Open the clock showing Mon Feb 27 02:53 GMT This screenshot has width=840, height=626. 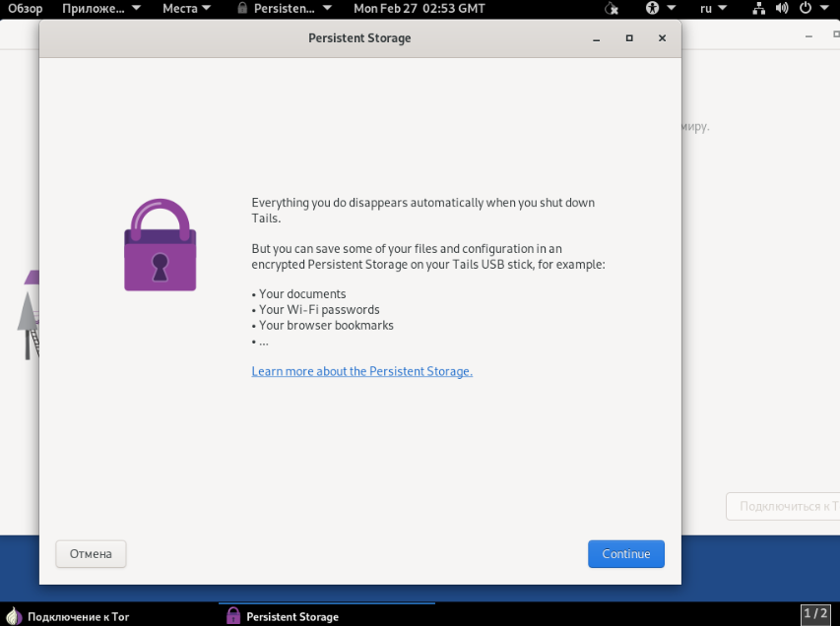(x=419, y=9)
